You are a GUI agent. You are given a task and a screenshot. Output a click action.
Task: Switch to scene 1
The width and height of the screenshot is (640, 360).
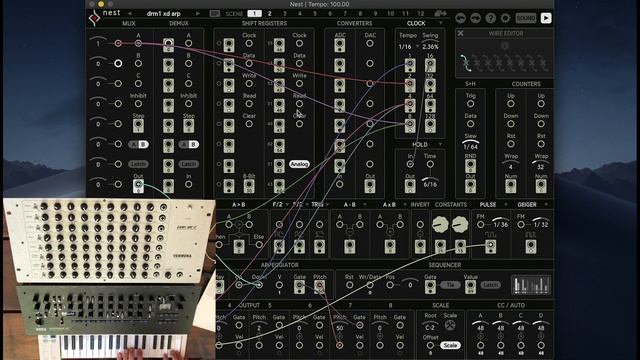coord(254,13)
